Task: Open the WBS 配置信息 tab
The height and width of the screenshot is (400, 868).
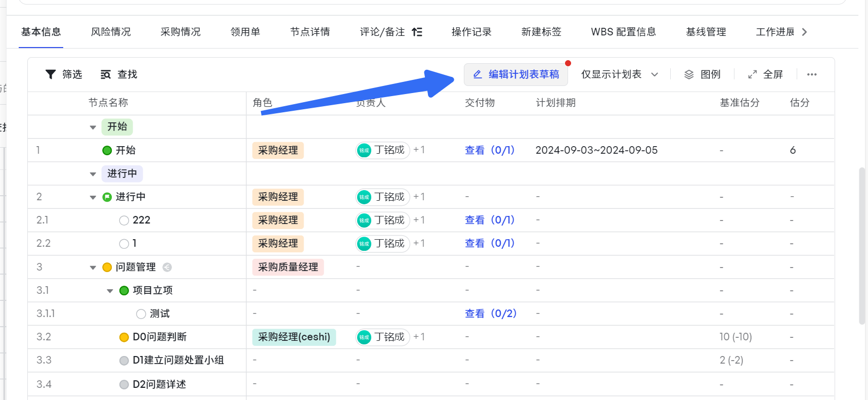Action: [x=623, y=32]
